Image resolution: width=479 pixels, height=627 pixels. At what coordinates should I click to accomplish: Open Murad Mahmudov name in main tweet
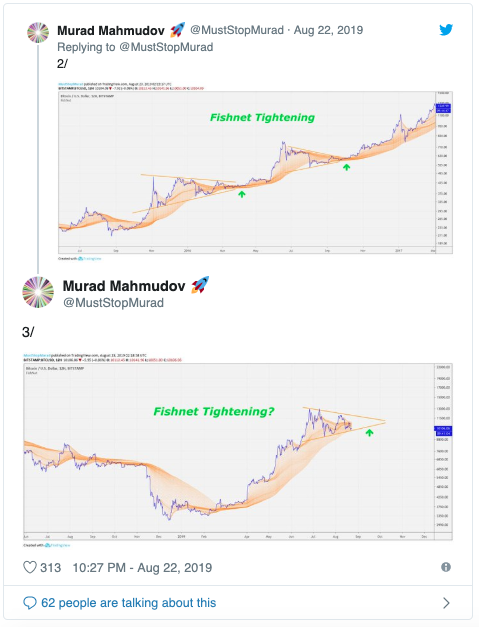[x=124, y=286]
